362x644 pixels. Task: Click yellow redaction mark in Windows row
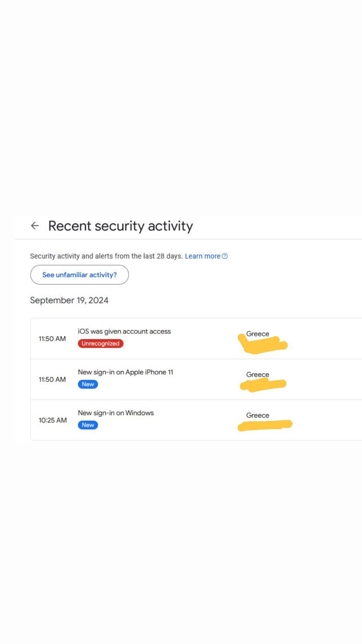265,425
